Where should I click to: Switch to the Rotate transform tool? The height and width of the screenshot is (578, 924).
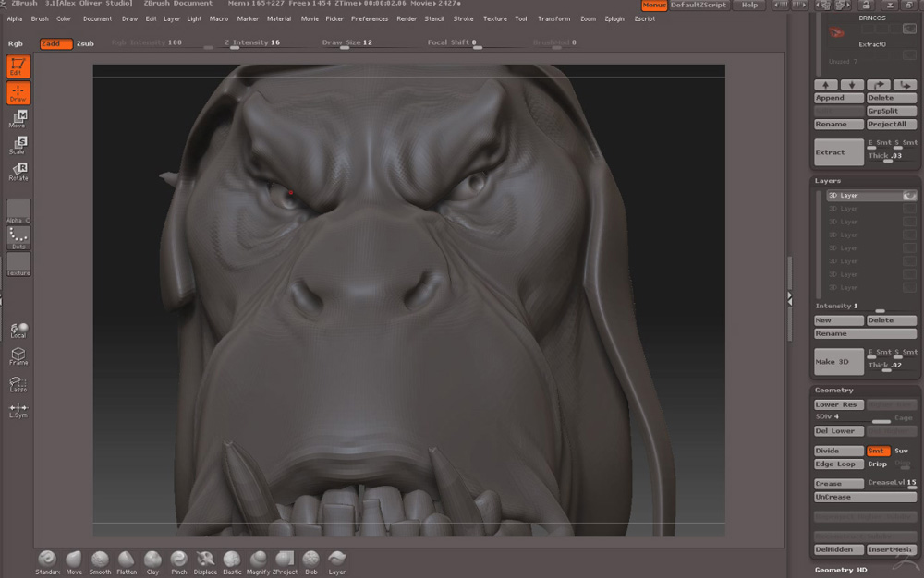pos(18,172)
